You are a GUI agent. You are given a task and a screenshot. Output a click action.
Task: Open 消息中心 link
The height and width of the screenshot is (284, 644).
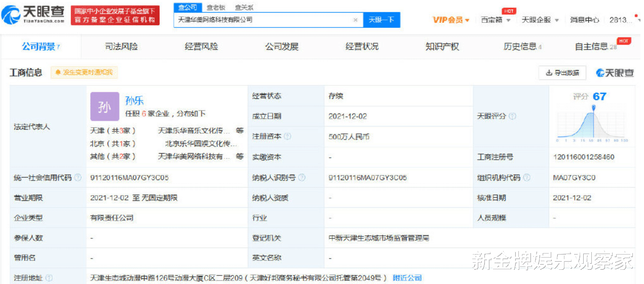[x=584, y=20]
